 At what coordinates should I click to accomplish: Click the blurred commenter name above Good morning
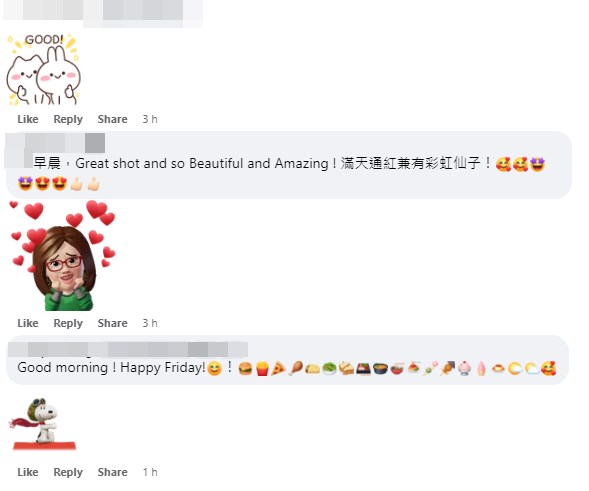[x=128, y=349]
